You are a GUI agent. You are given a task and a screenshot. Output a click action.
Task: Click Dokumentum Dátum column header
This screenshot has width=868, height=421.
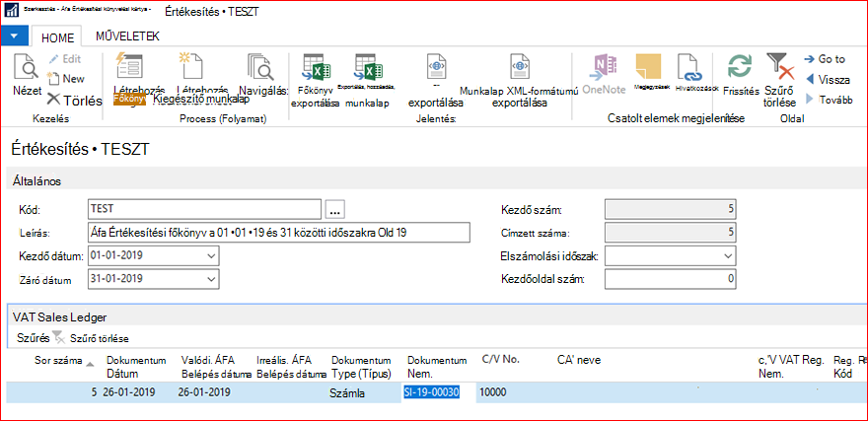[136, 367]
